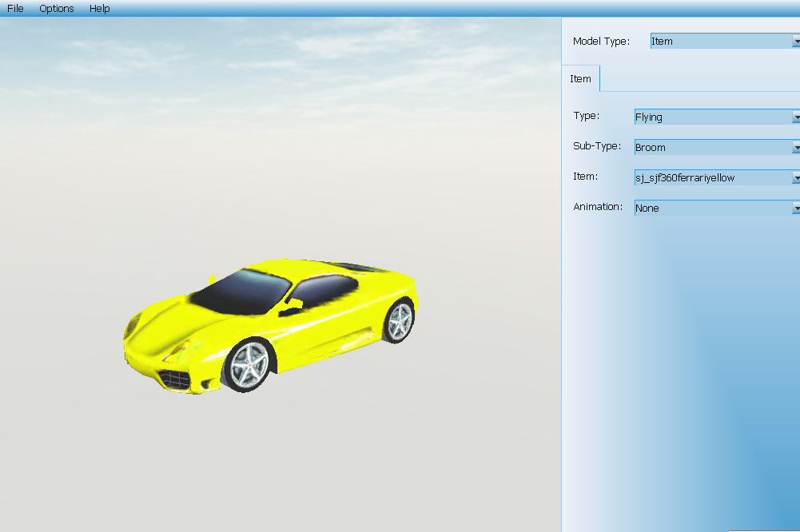
Task: Open the File menu
Action: point(15,9)
